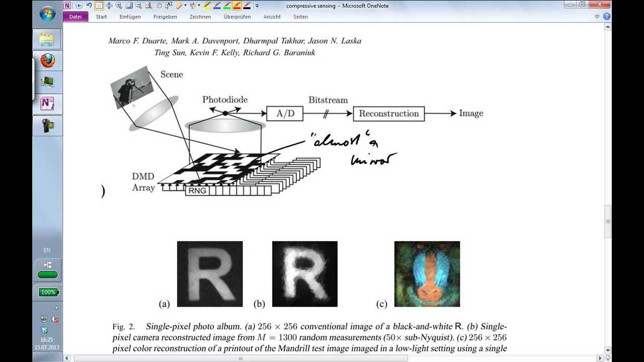Viewport: 644px width, 362px height.
Task: Select the type text tool
Action: (169, 6)
